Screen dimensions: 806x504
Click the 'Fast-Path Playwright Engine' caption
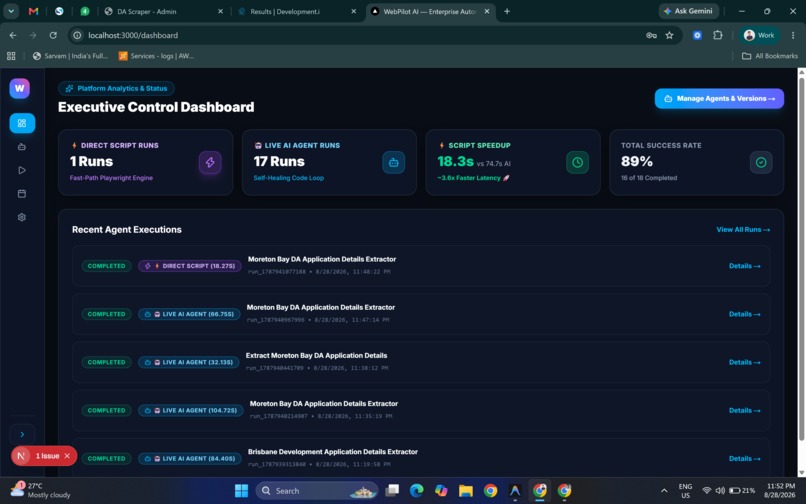112,178
